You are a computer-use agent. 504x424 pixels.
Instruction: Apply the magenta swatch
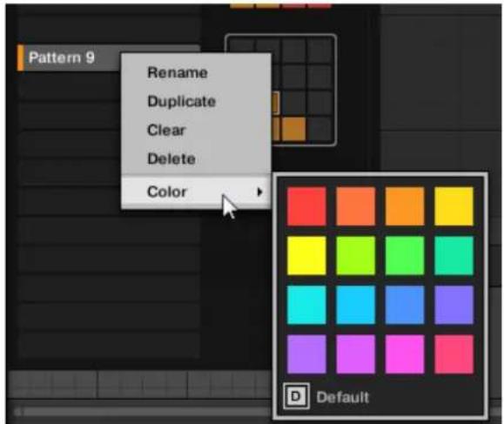point(405,354)
